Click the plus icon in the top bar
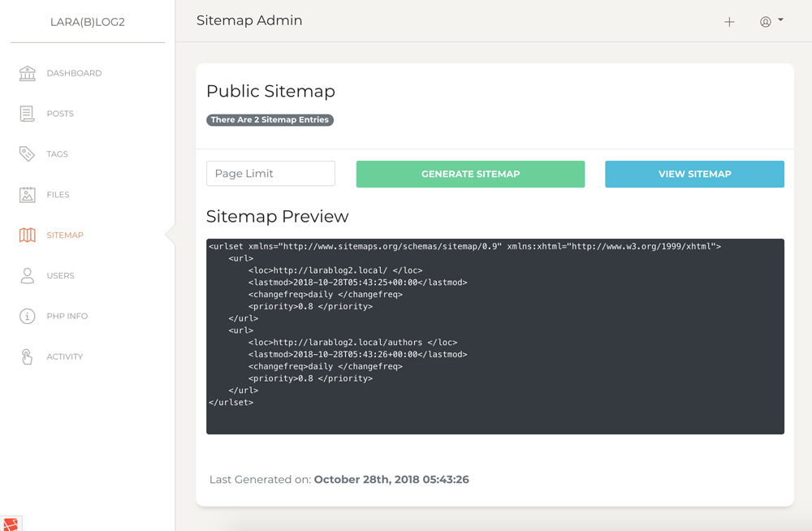The image size is (812, 531). [729, 22]
